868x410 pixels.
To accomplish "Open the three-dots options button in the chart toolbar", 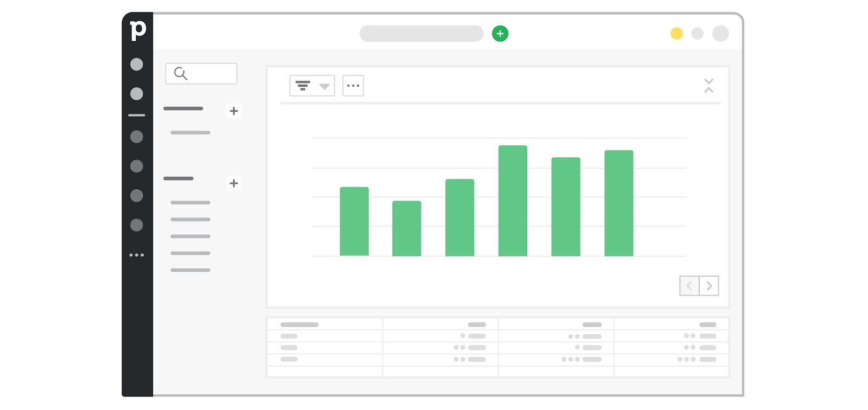I will [353, 86].
